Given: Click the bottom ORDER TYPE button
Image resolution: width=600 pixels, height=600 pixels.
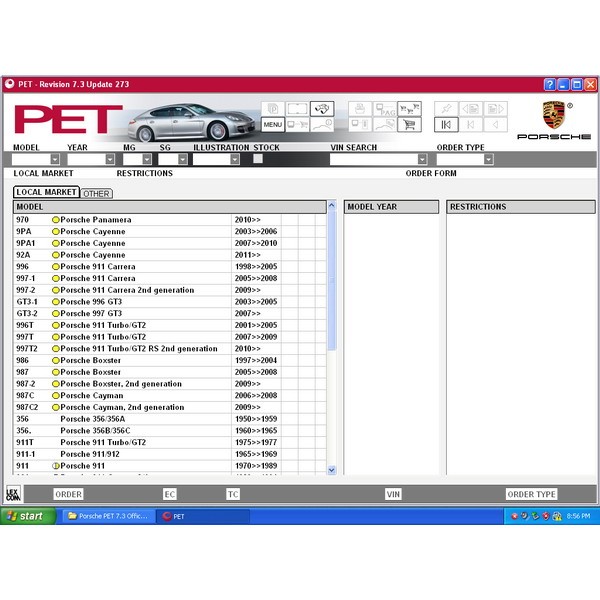Looking at the screenshot, I should click(532, 494).
